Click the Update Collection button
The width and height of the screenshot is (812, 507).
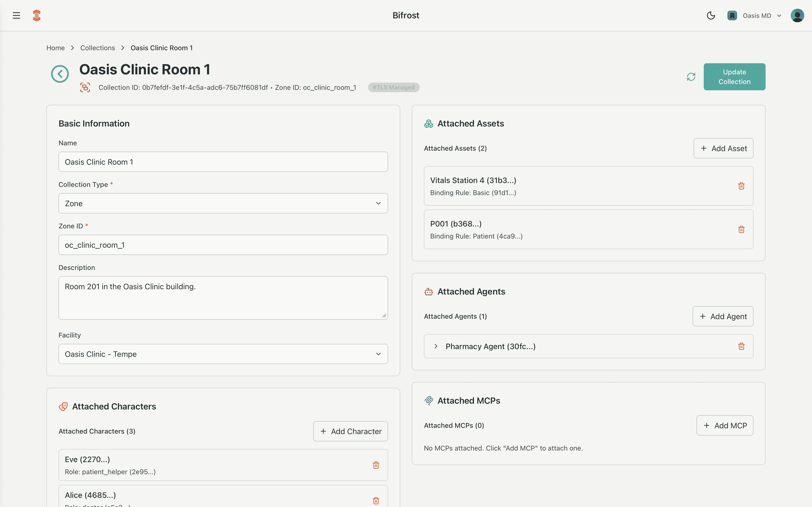(734, 77)
